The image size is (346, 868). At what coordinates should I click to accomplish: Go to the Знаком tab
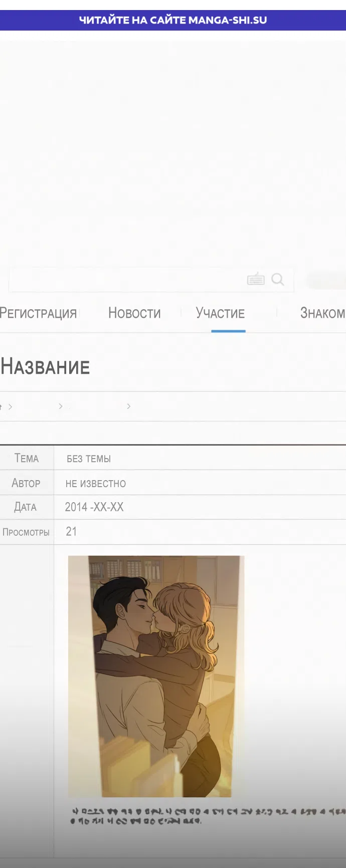point(322,313)
